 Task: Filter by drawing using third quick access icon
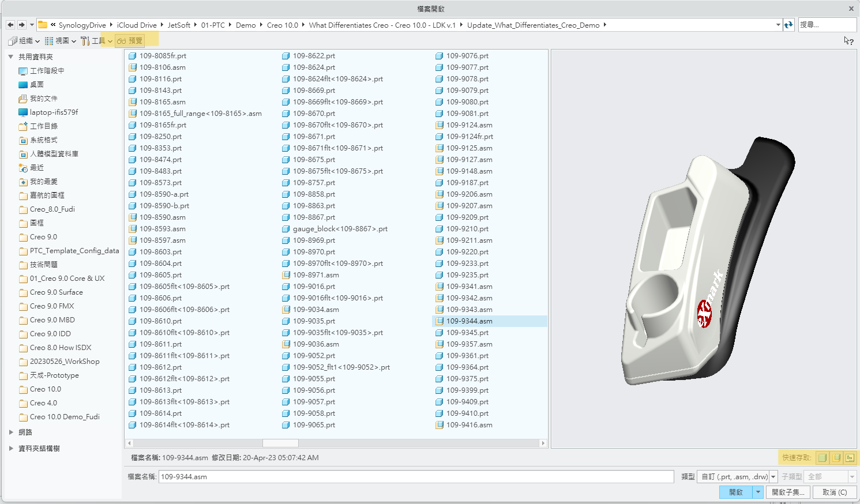coord(850,458)
